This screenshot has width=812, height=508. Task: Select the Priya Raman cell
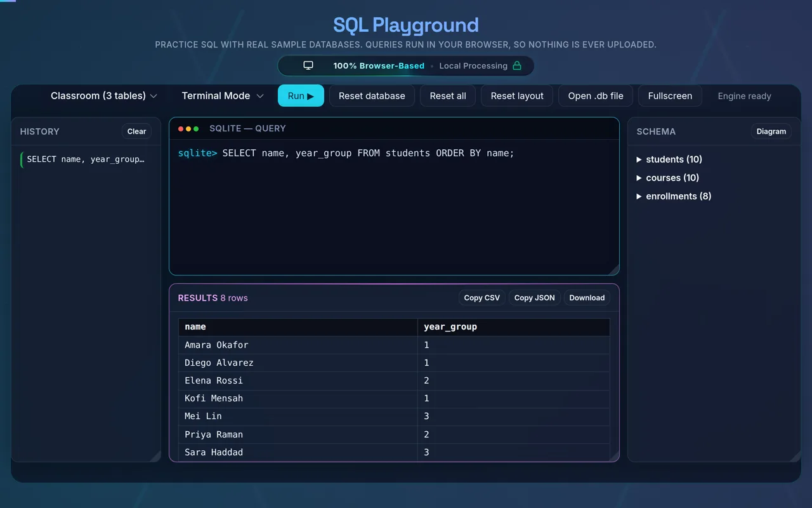(x=298, y=434)
